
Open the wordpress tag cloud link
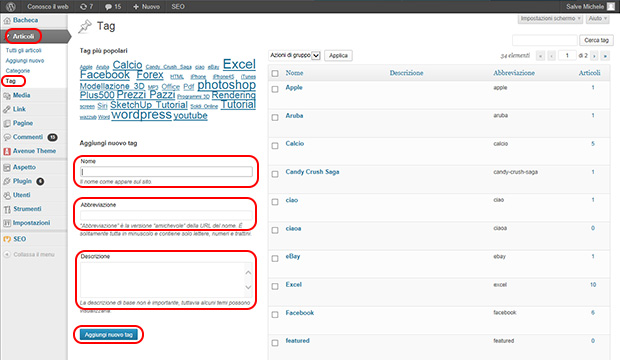(x=142, y=115)
